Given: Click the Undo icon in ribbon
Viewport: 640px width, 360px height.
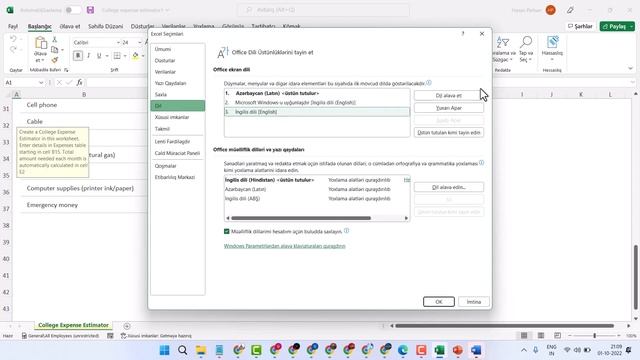Looking at the screenshot, I should click(x=13, y=39).
